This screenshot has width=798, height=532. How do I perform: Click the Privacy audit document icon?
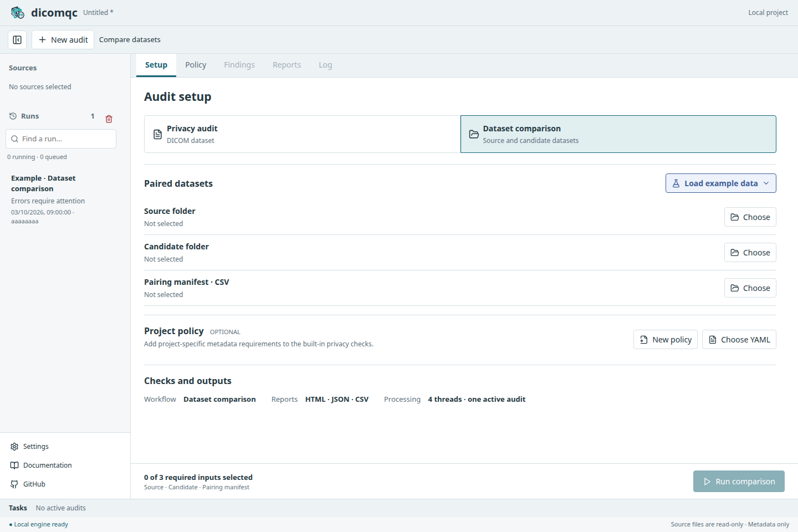(x=157, y=134)
